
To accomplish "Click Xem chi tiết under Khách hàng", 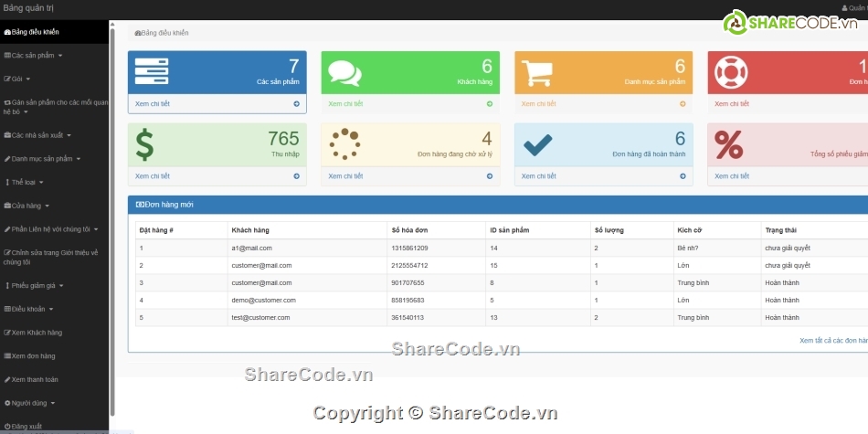I will (345, 104).
